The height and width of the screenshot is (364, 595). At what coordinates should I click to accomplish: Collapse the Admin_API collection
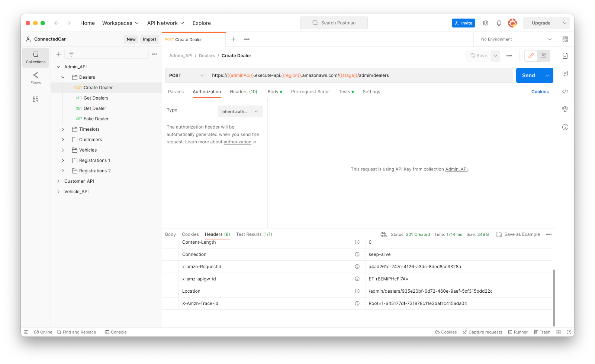tap(58, 67)
